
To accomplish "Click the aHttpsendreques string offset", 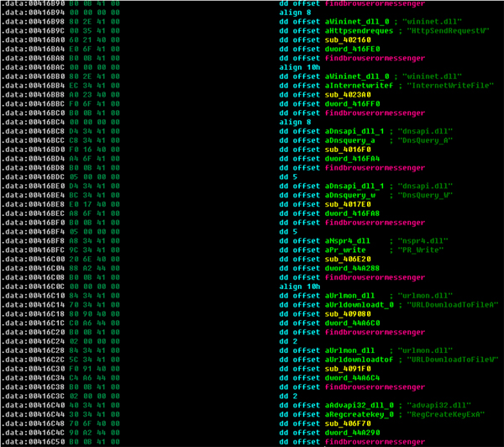I will (359, 31).
